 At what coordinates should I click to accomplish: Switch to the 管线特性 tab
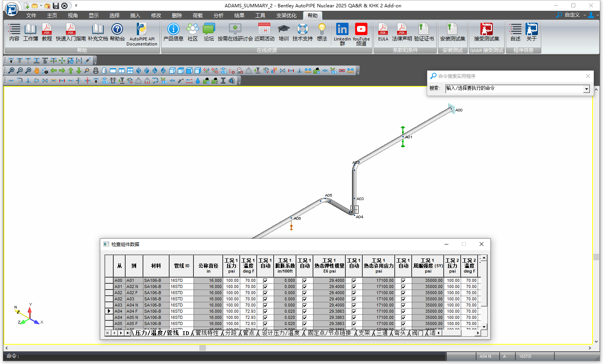(x=207, y=333)
